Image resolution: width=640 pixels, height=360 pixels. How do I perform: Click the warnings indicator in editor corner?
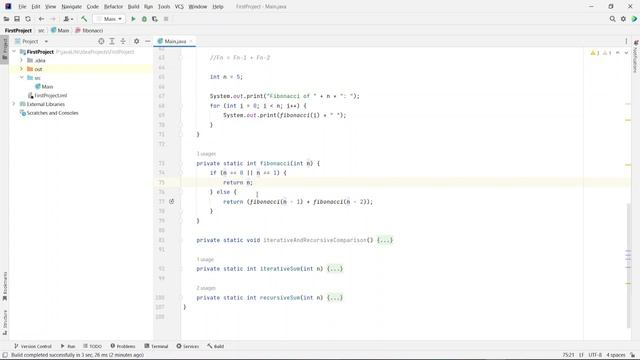click(601, 53)
